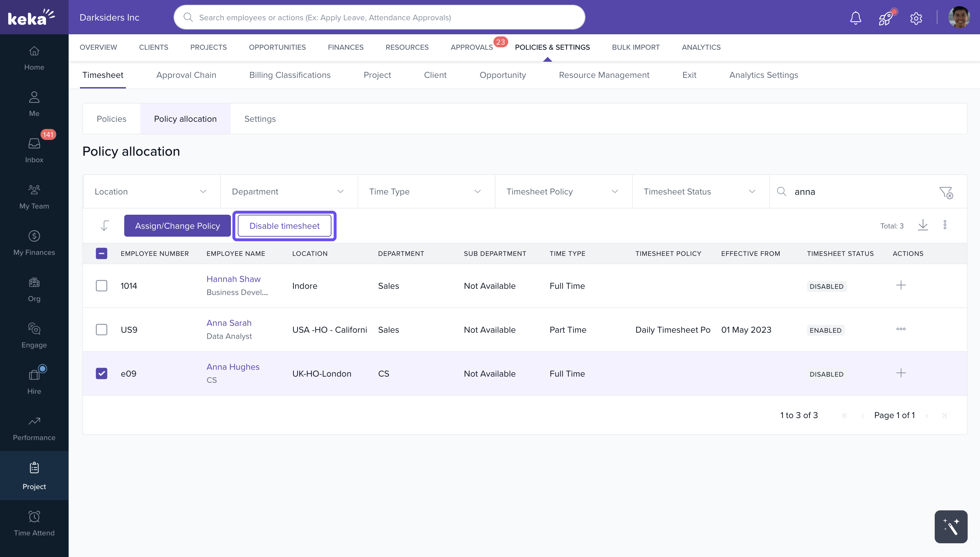Switch to the Approval Chain tab
Image resolution: width=980 pixels, height=557 pixels.
coord(186,75)
